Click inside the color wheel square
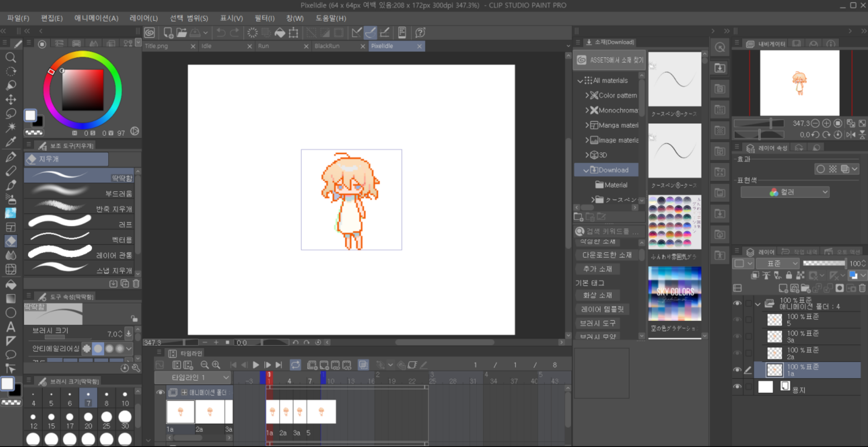 click(83, 90)
